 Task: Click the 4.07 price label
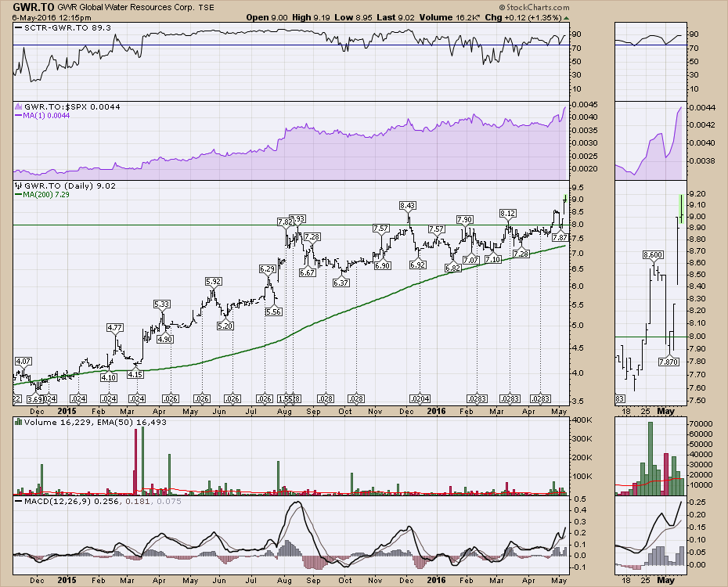23,361
